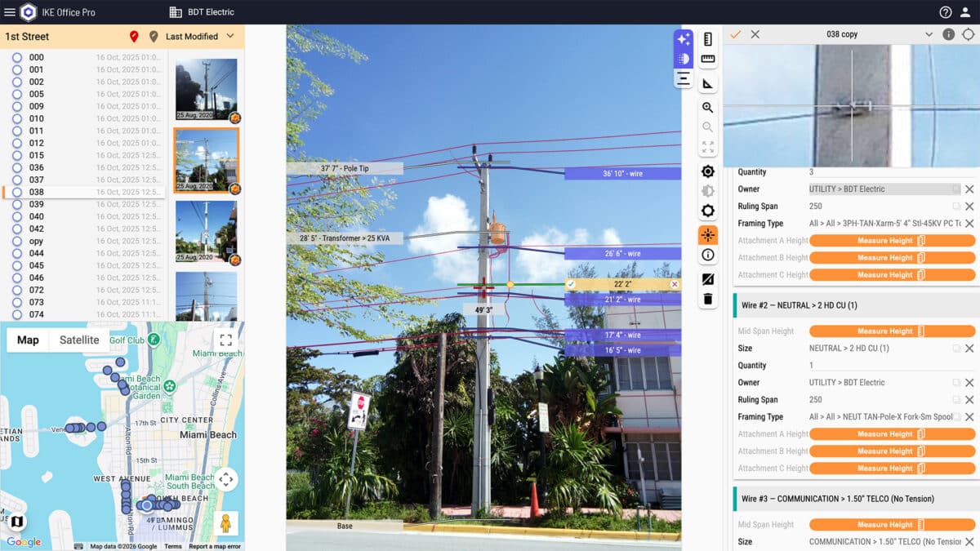Click the vertical height ruler tool
The height and width of the screenshot is (551, 980).
tap(708, 39)
